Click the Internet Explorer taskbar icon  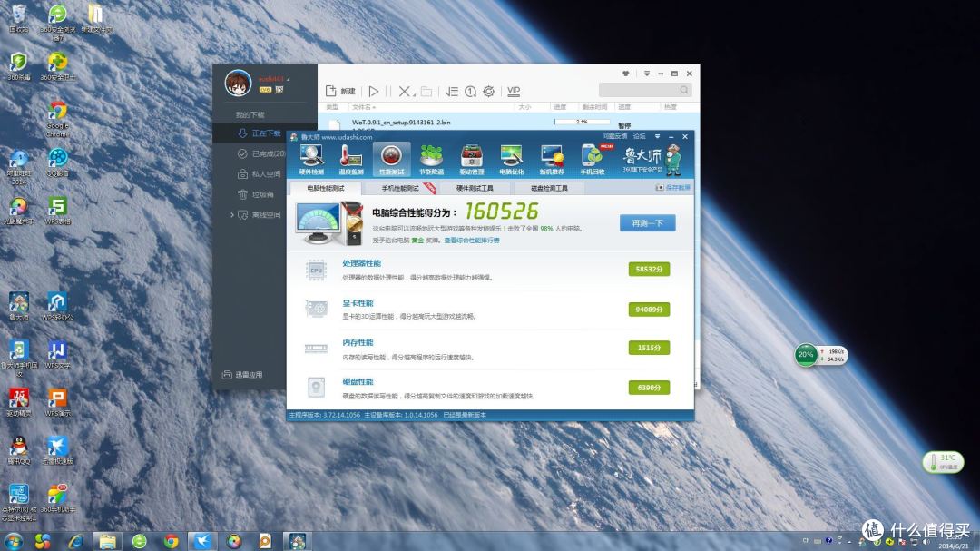pos(75,542)
